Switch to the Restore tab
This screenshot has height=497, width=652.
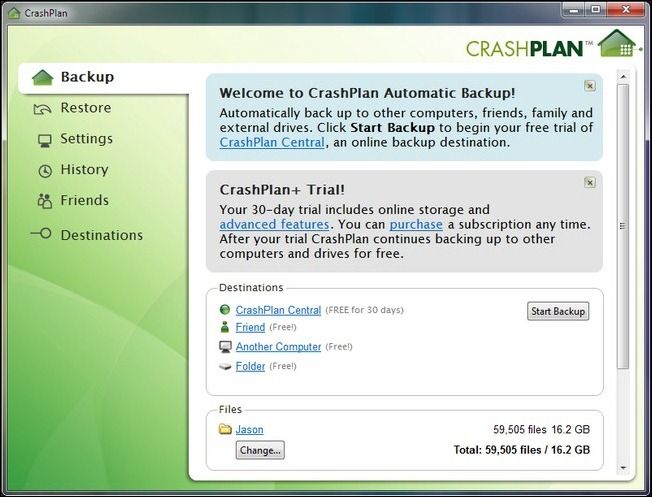tap(86, 108)
